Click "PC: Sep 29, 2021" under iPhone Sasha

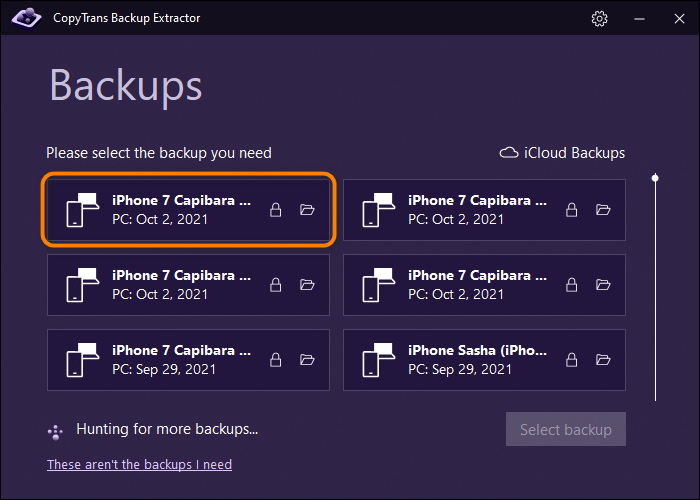point(460,369)
